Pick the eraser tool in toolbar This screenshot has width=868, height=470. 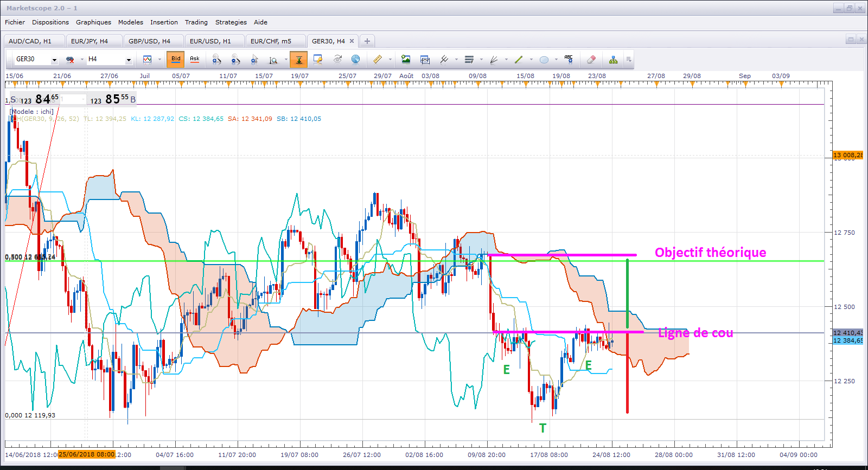pyautogui.click(x=591, y=59)
